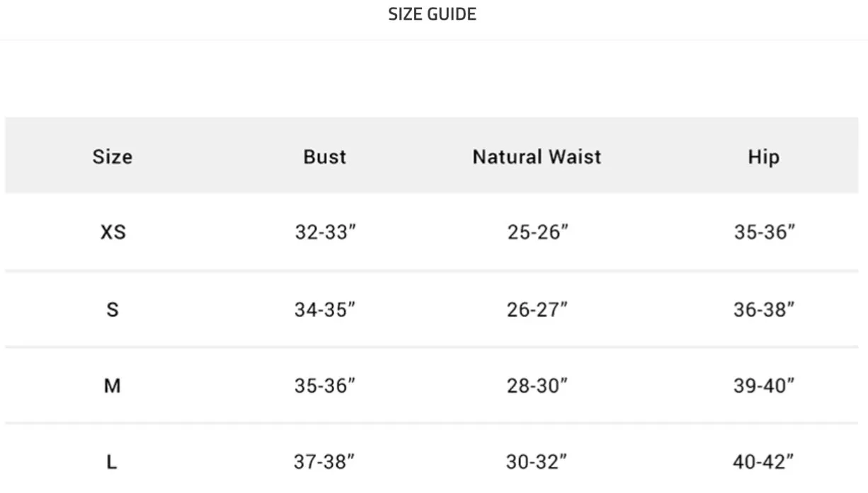This screenshot has width=868, height=493.
Task: Select the Size column header
Action: tap(112, 156)
